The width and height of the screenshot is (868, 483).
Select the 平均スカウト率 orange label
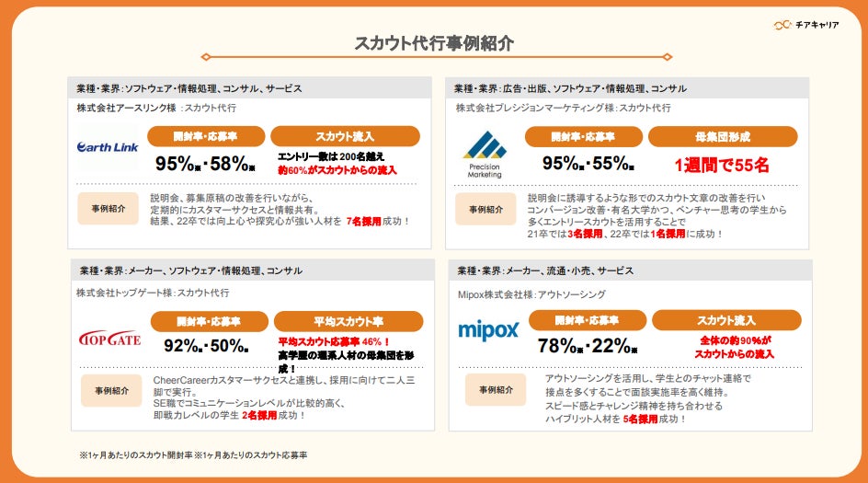[348, 321]
